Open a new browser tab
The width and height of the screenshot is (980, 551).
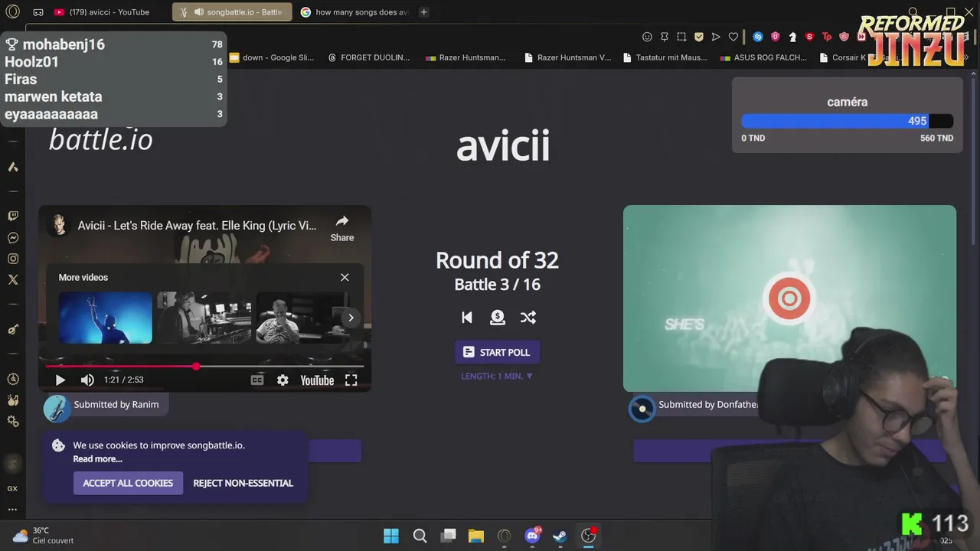pos(423,12)
